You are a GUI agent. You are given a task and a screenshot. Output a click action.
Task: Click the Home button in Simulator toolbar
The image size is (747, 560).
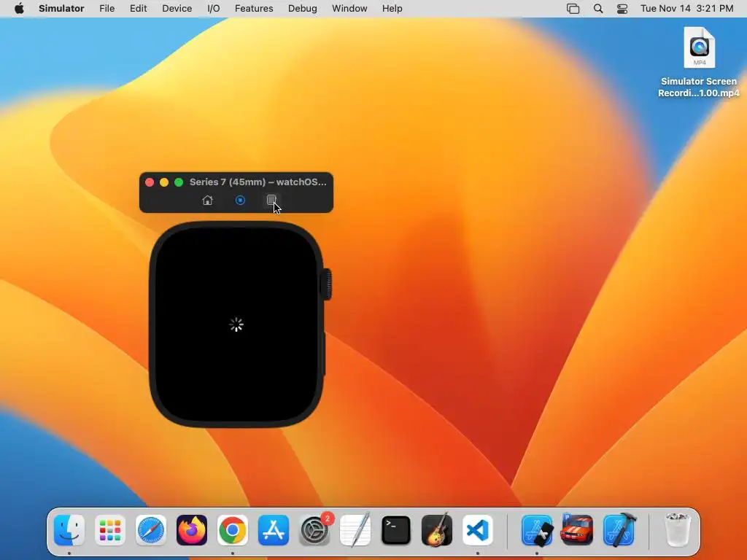207,200
